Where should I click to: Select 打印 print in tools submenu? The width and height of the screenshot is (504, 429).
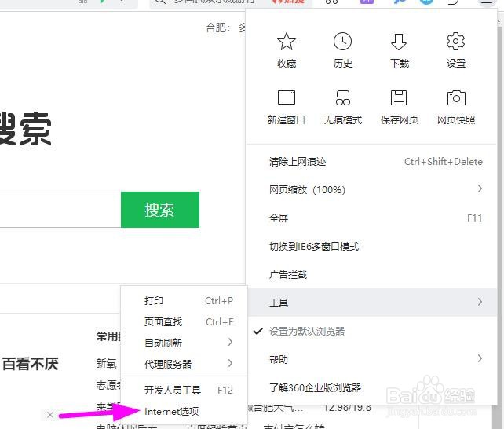(184, 301)
